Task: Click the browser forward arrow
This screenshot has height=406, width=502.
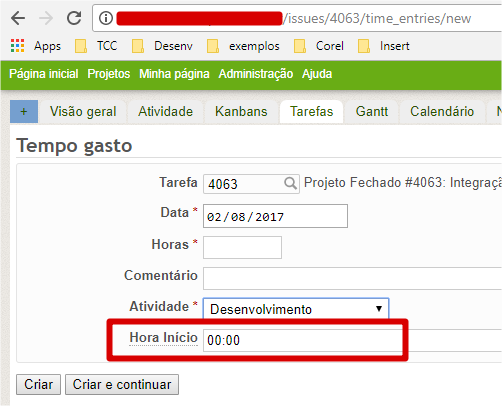Action: tap(46, 18)
